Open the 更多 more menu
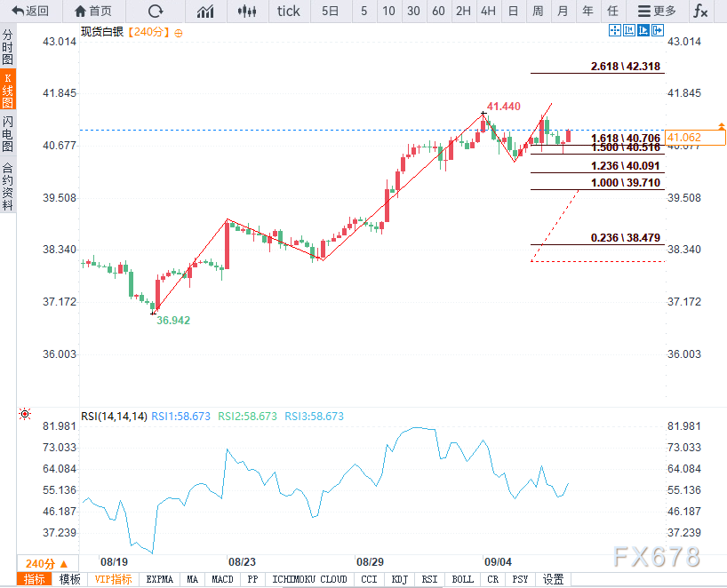 (657, 12)
